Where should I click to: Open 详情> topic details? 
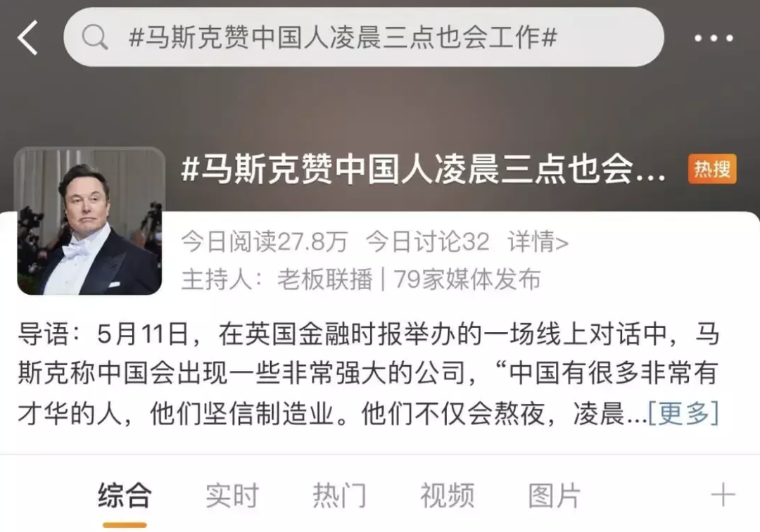coord(538,241)
